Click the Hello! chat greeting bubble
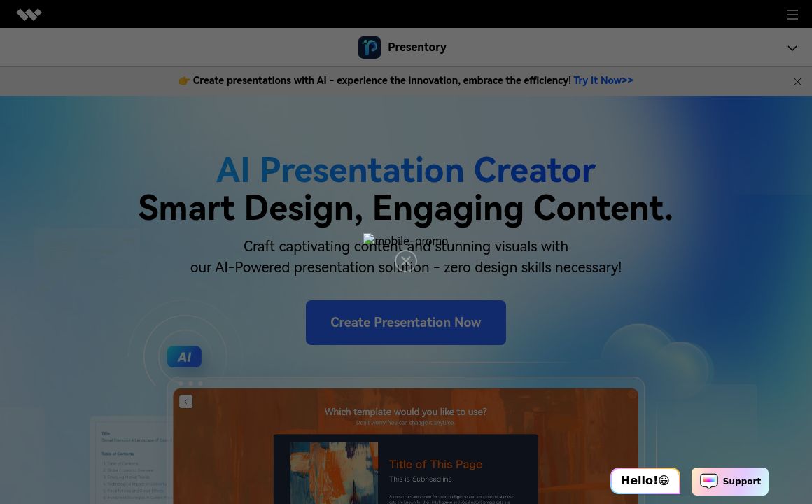 point(645,481)
